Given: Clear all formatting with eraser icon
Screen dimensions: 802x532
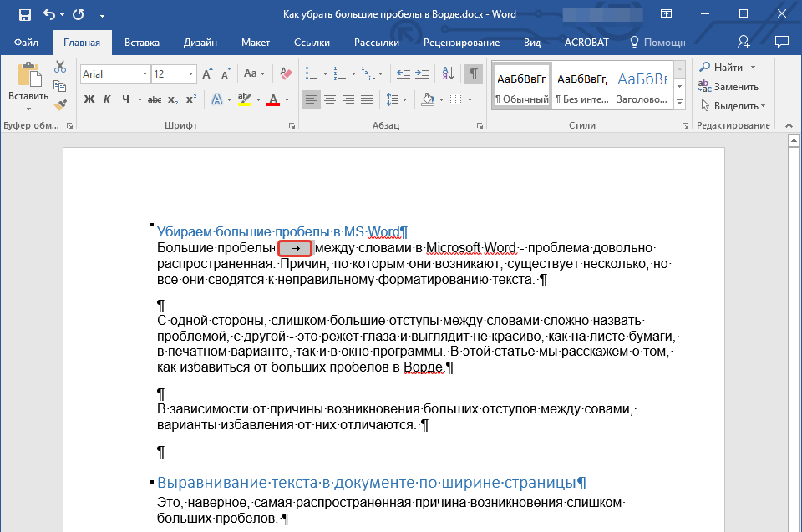Looking at the screenshot, I should pos(287,73).
